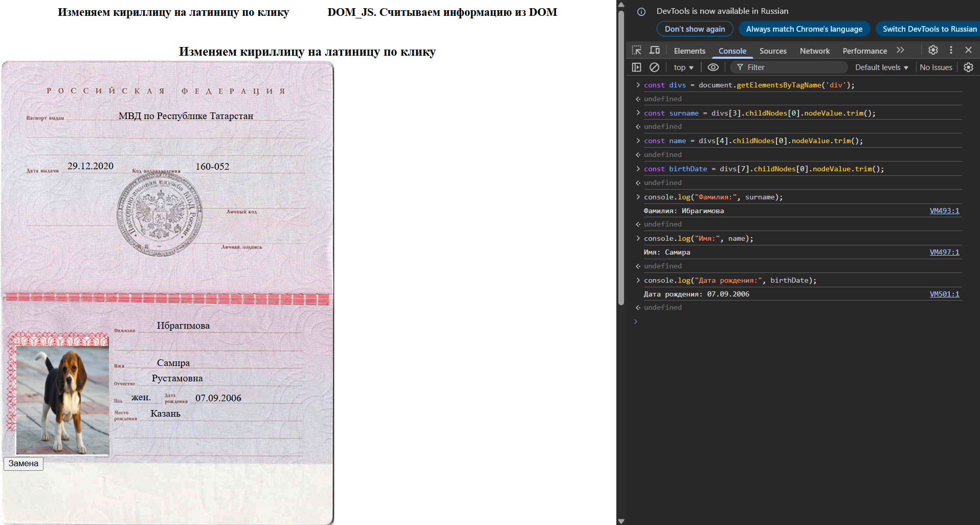980x525 pixels.
Task: Open the VM493:1 source link
Action: (x=944, y=211)
